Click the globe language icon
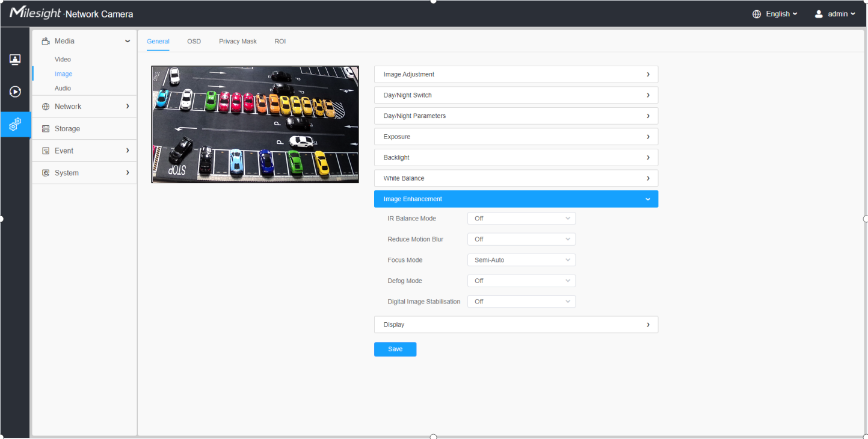This screenshot has width=868, height=439. pyautogui.click(x=757, y=14)
